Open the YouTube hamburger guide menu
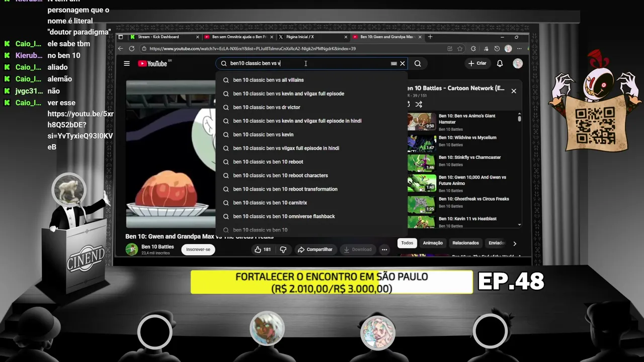Image resolution: width=644 pixels, height=362 pixels. 127,63
